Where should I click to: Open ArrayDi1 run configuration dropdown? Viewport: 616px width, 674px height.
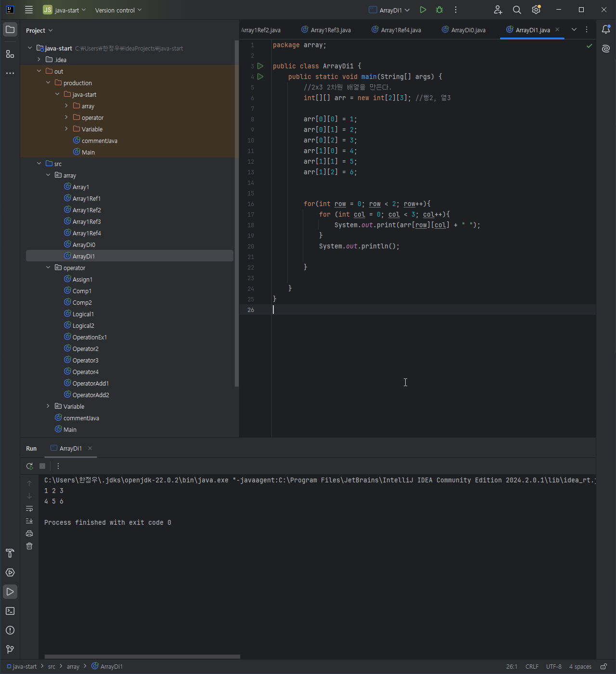(389, 10)
